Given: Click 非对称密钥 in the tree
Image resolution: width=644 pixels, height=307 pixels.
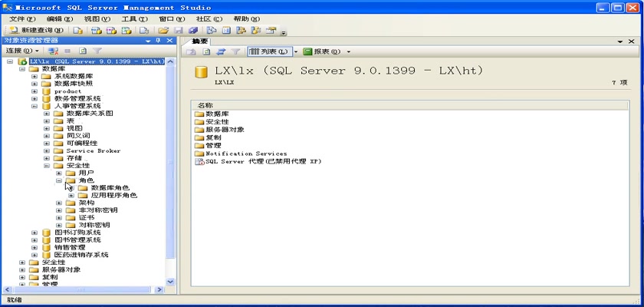Looking at the screenshot, I should tap(98, 210).
